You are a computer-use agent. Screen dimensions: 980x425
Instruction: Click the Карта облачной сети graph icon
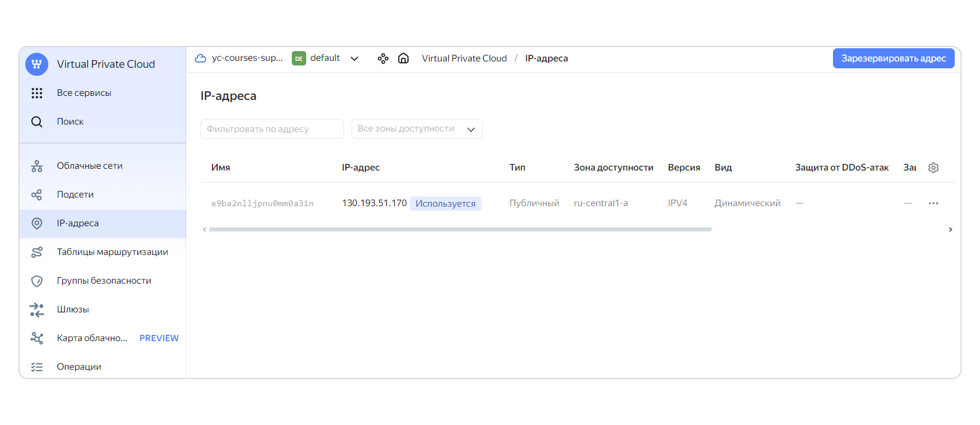[x=37, y=338]
